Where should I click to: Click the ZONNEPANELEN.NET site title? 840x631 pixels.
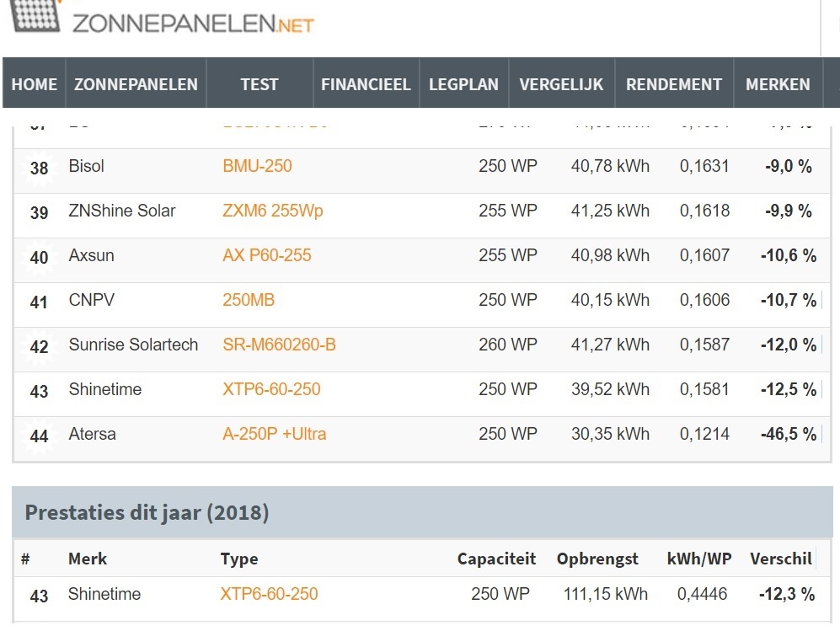(193, 24)
